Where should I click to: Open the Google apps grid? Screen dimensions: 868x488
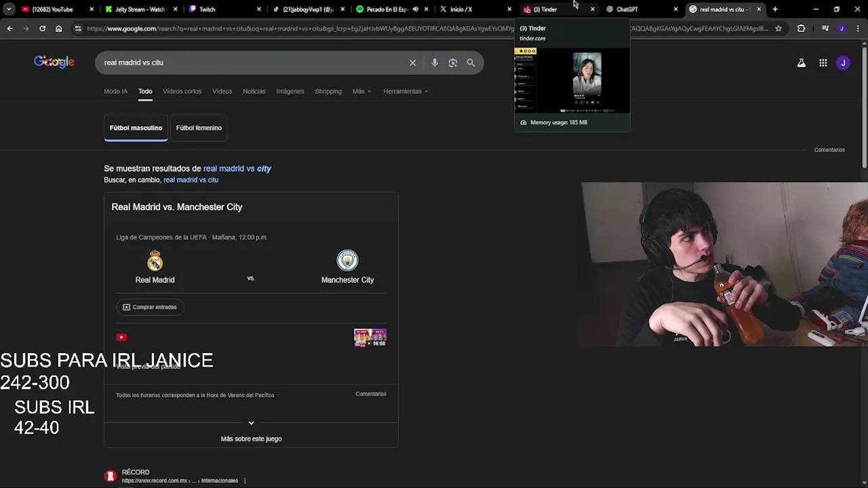point(823,62)
